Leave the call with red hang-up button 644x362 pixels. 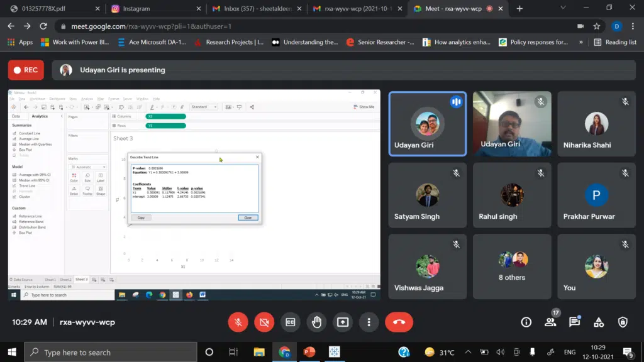399,322
